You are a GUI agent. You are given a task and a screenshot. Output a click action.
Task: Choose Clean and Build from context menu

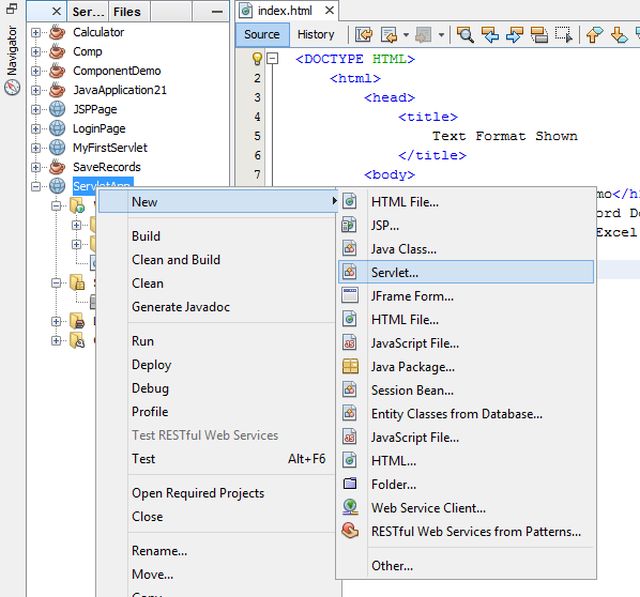[176, 260]
